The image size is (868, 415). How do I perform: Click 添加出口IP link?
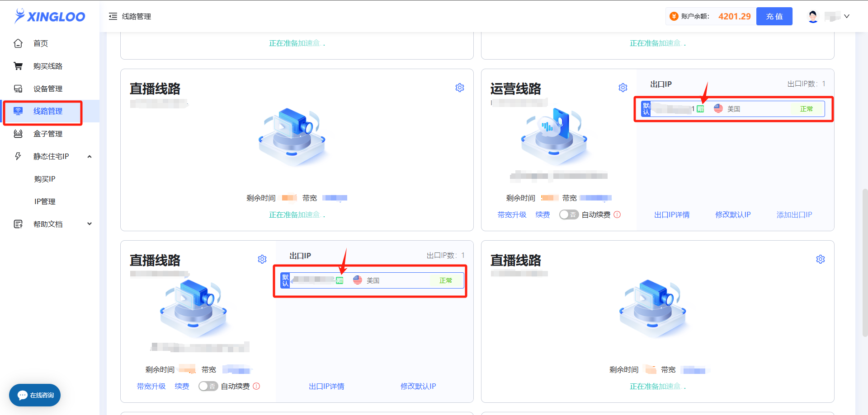click(794, 214)
